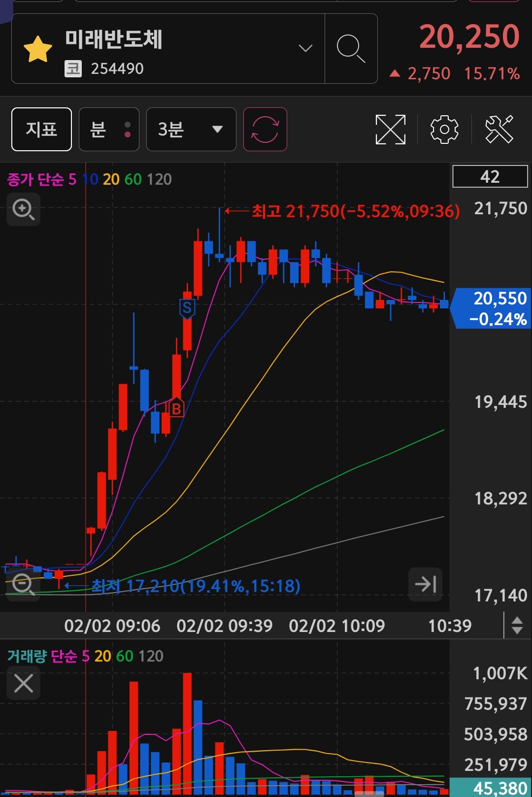Screen dimensions: 532x797
Task: Click the 미래반도체 stock name
Action: (114, 39)
